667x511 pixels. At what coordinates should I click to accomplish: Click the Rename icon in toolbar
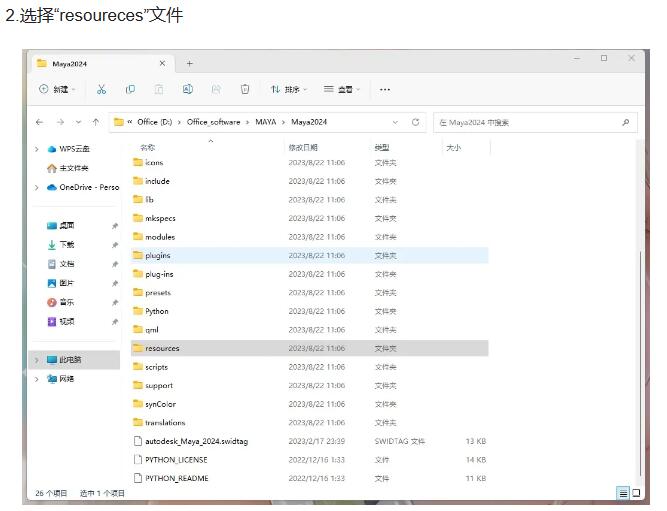tap(188, 90)
